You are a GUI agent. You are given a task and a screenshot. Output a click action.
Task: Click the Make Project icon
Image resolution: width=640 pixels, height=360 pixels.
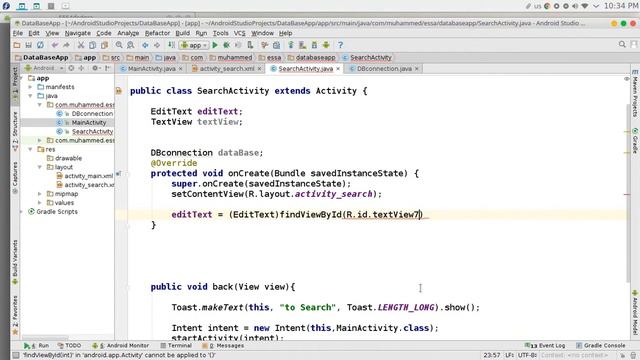(x=171, y=45)
